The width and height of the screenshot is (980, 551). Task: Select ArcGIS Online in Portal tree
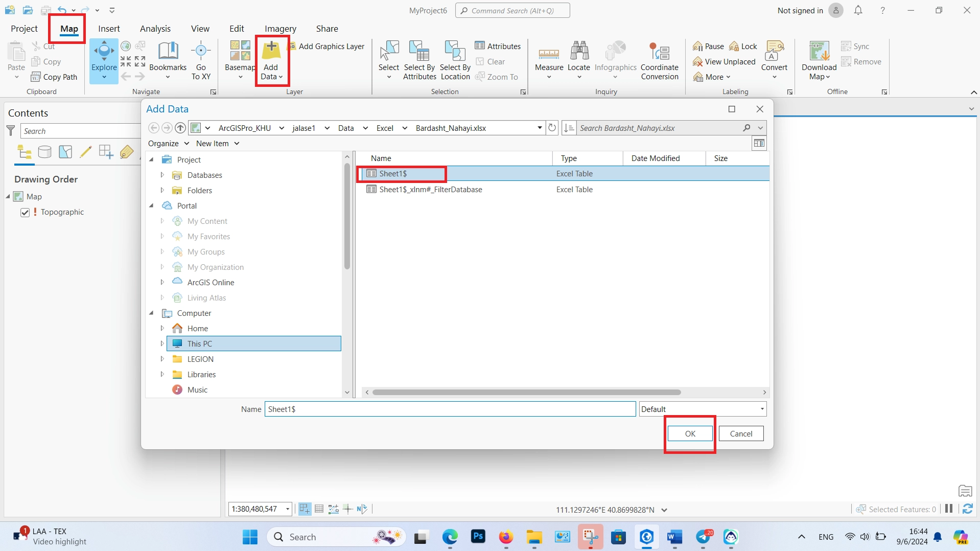[x=211, y=282]
